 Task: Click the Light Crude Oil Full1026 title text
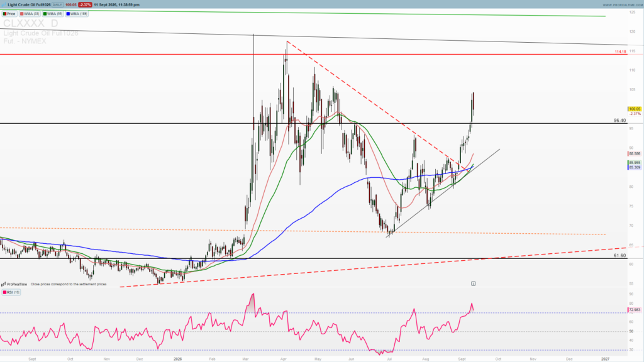pyautogui.click(x=29, y=4)
